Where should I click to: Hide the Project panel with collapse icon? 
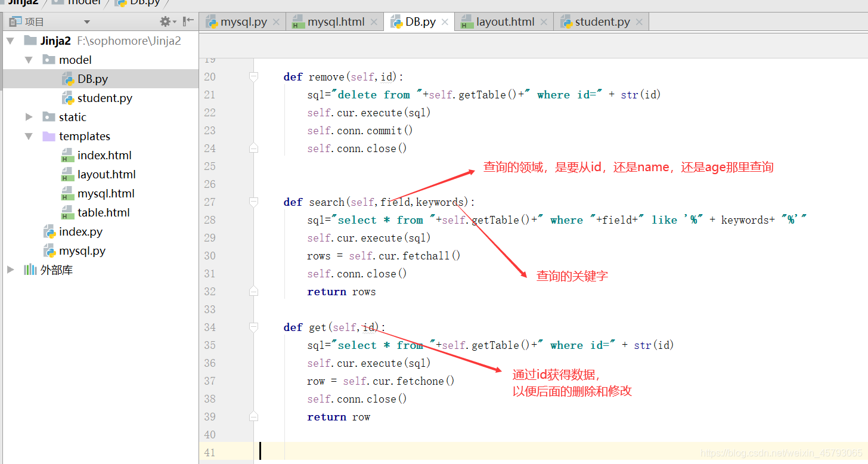(187, 21)
